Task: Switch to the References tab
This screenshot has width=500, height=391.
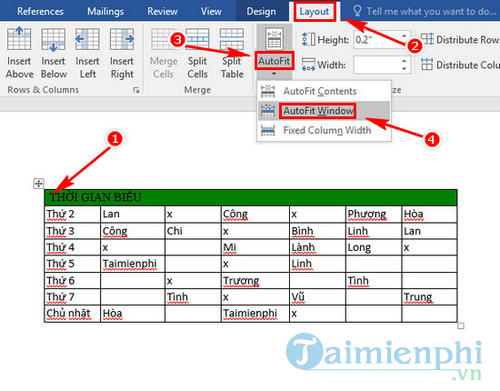Action: (x=40, y=11)
